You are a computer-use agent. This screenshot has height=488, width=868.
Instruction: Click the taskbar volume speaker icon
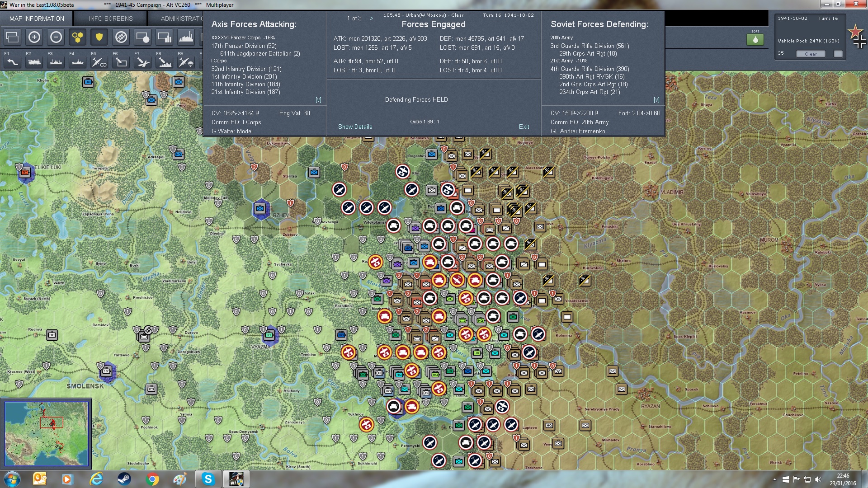[818, 479]
